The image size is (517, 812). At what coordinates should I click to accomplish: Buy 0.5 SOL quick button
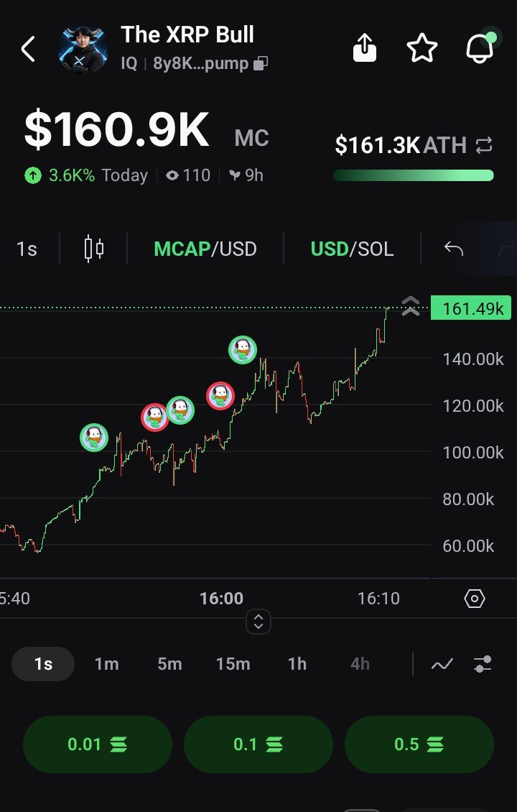pos(419,744)
